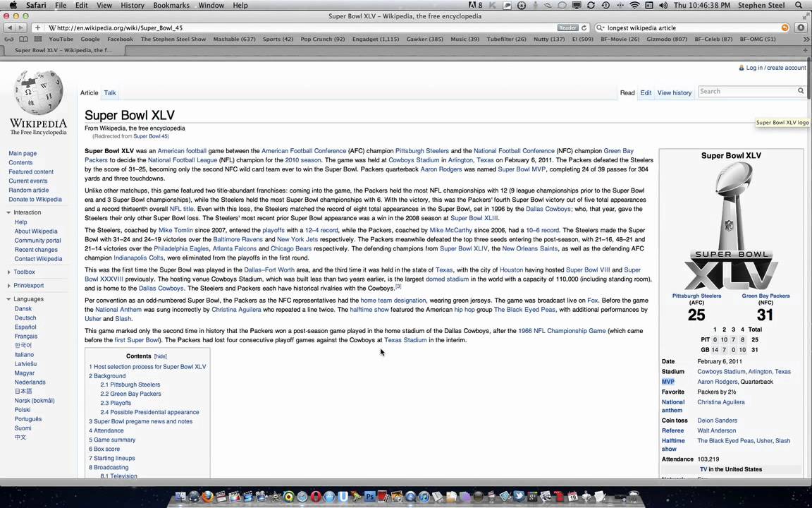Reload the page with the refresh arrow
The image size is (812, 508).
click(584, 28)
